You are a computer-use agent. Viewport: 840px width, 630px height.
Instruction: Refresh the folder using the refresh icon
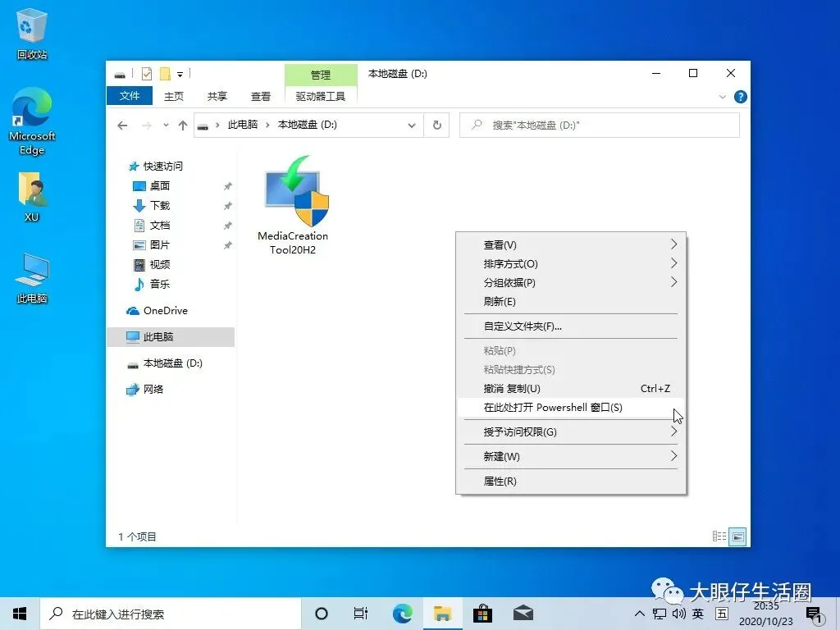click(437, 125)
